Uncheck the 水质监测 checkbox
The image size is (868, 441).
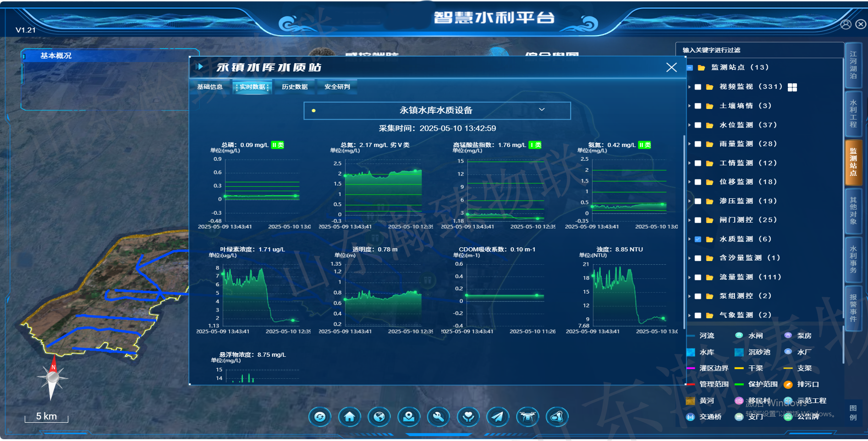pos(698,239)
